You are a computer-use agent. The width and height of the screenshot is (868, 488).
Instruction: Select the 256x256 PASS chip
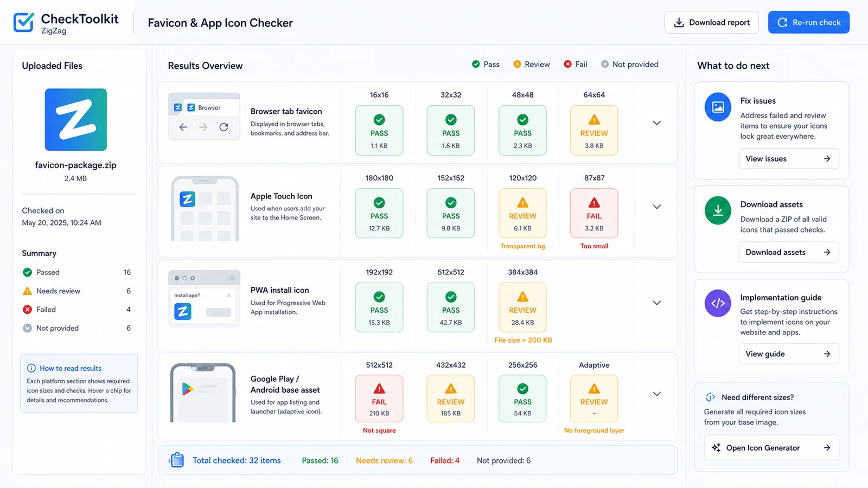(x=522, y=399)
